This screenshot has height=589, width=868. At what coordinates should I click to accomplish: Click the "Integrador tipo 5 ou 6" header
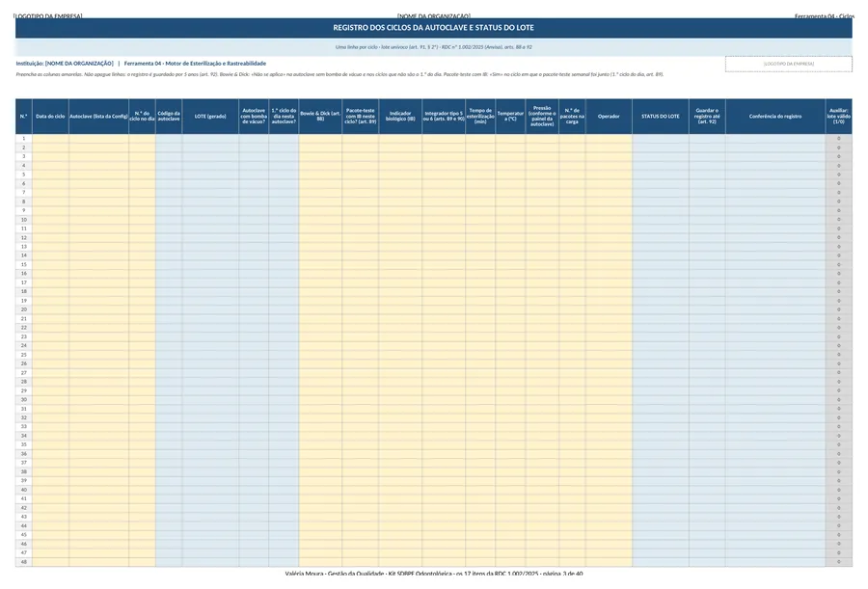(444, 117)
